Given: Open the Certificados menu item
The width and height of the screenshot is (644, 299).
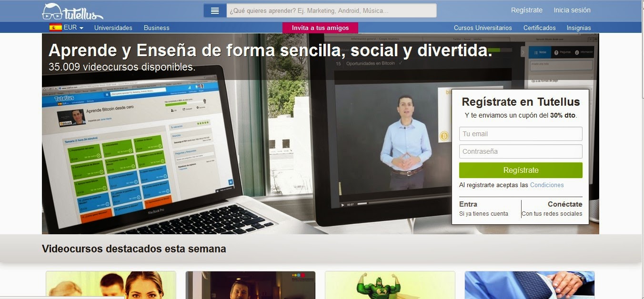Looking at the screenshot, I should pos(540,28).
